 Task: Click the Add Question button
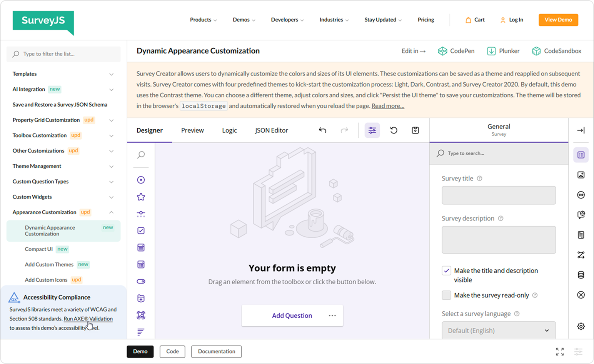[292, 315]
